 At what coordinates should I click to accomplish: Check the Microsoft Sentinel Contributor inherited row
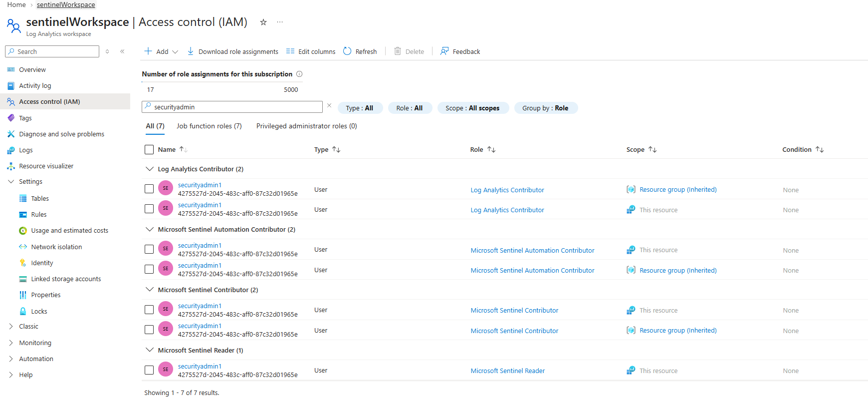149,330
